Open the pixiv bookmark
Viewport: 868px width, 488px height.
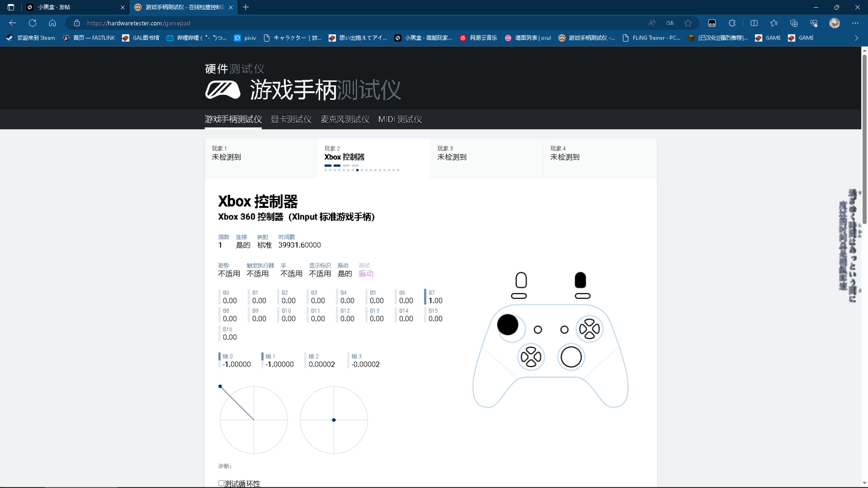point(245,38)
